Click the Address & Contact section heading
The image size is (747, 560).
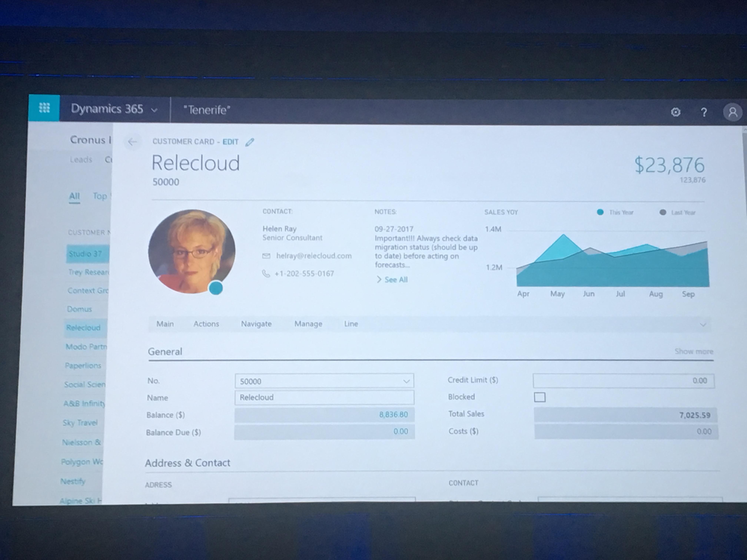pyautogui.click(x=187, y=463)
